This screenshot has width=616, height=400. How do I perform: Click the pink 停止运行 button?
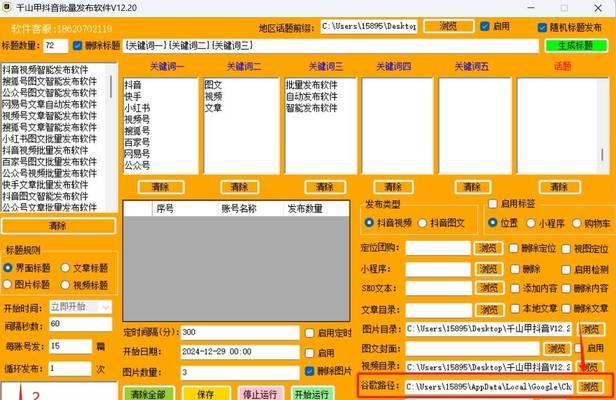(x=260, y=394)
